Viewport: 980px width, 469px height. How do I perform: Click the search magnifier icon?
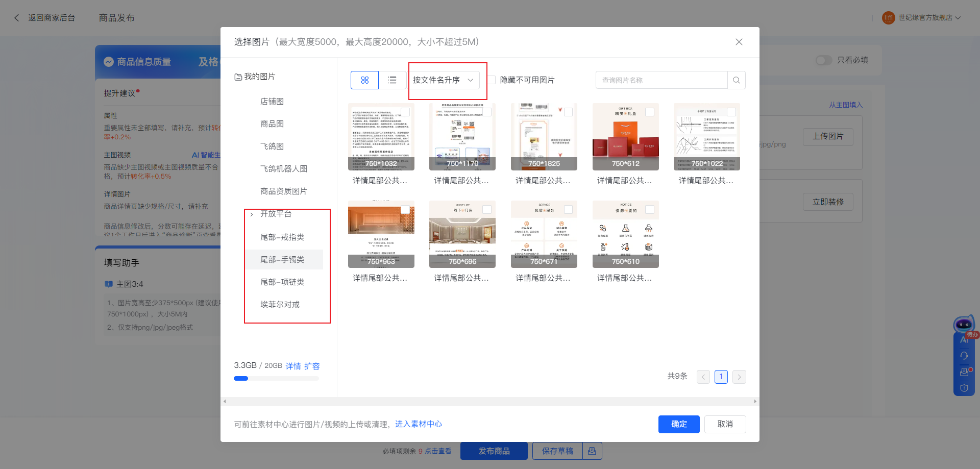pos(736,80)
